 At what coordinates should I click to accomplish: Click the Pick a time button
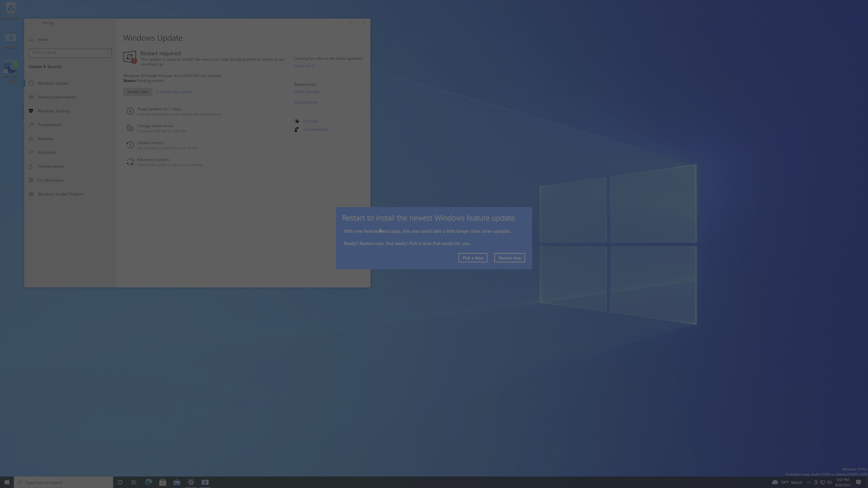(x=472, y=258)
